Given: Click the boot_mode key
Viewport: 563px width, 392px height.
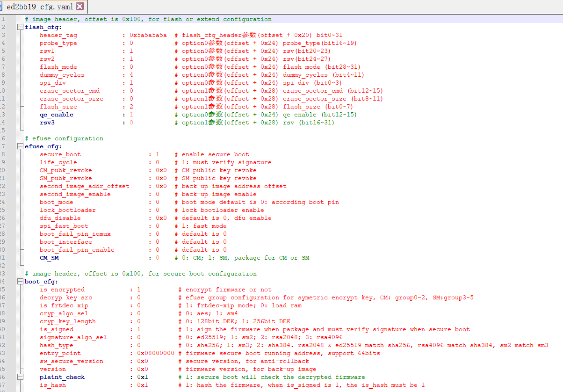Looking at the screenshot, I should [57, 202].
